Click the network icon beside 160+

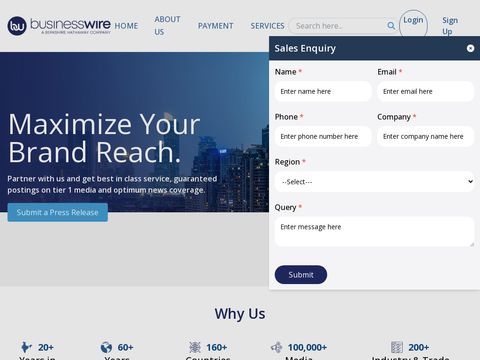coord(195,347)
